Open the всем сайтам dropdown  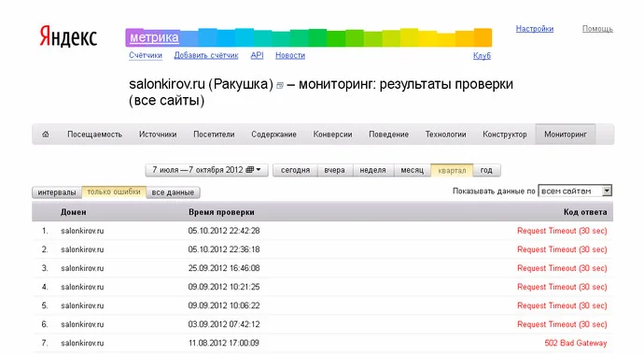coord(575,191)
